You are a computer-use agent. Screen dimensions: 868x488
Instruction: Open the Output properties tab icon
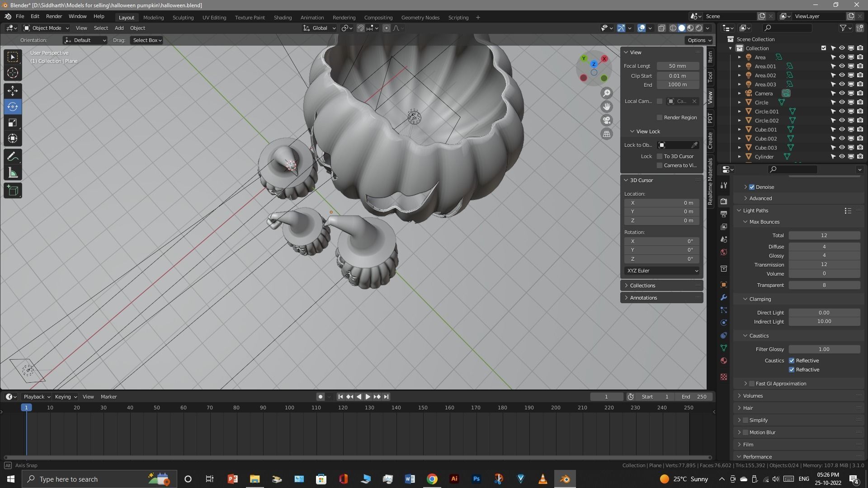(724, 214)
